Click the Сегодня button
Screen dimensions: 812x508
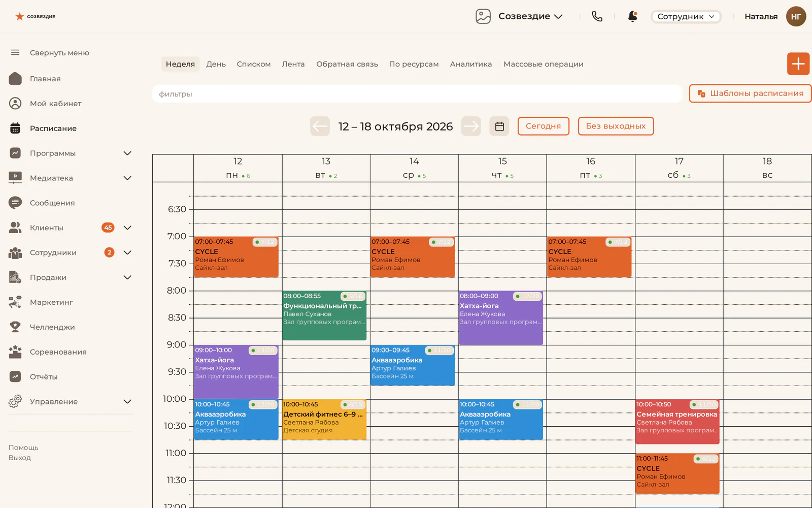pos(543,126)
